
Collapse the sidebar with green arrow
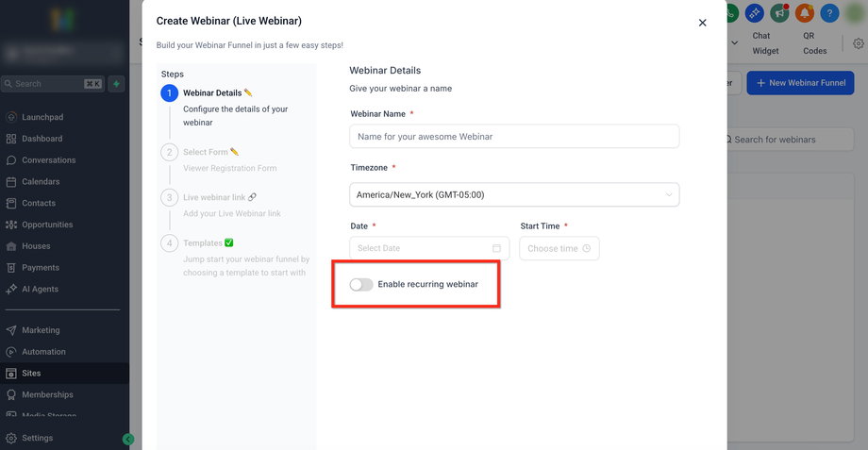coord(128,439)
